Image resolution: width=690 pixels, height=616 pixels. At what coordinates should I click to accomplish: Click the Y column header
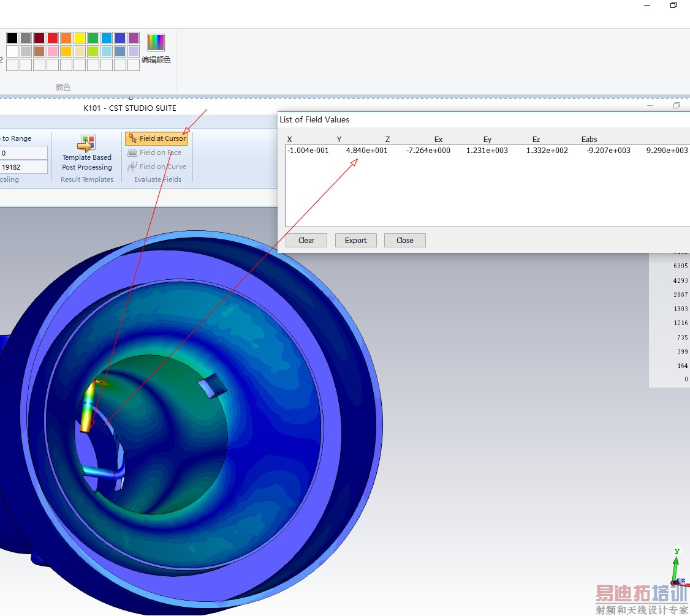(339, 140)
